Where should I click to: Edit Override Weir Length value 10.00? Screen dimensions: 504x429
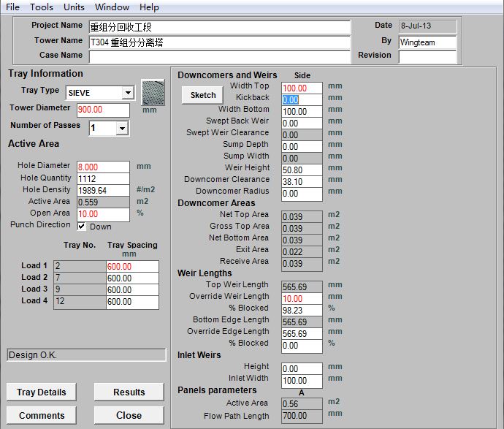point(302,299)
